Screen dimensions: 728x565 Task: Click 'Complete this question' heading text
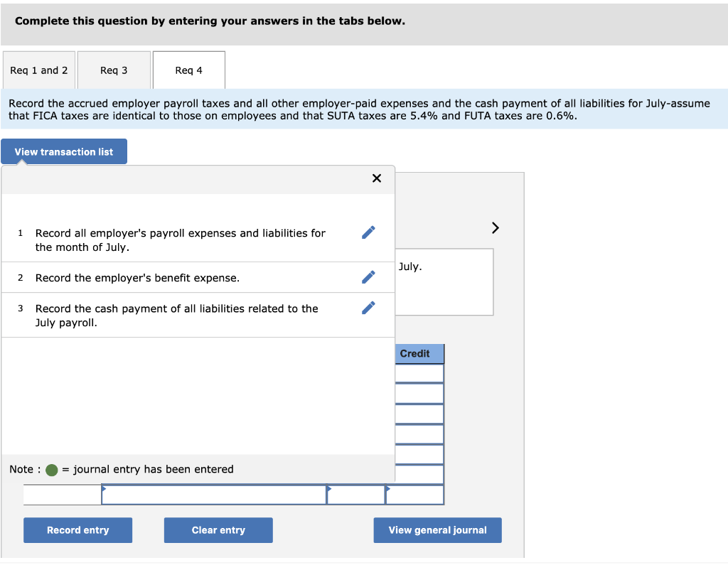210,21
